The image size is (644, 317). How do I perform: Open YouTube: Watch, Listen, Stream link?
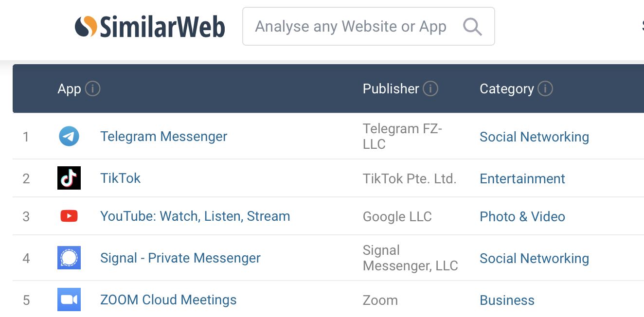pyautogui.click(x=195, y=216)
